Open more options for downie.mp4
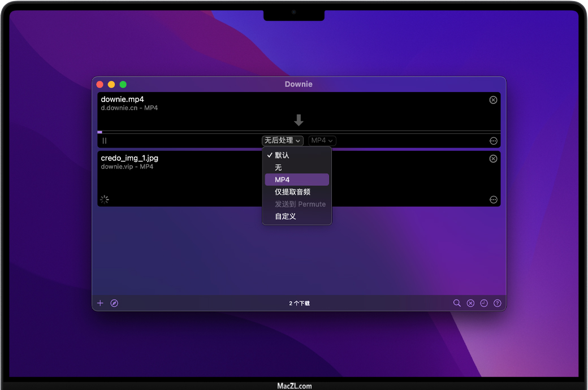The height and width of the screenshot is (390, 588). (x=493, y=141)
